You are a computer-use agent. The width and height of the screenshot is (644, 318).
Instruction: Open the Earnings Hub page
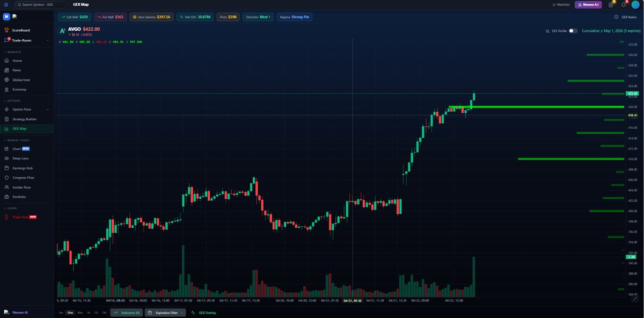point(23,168)
